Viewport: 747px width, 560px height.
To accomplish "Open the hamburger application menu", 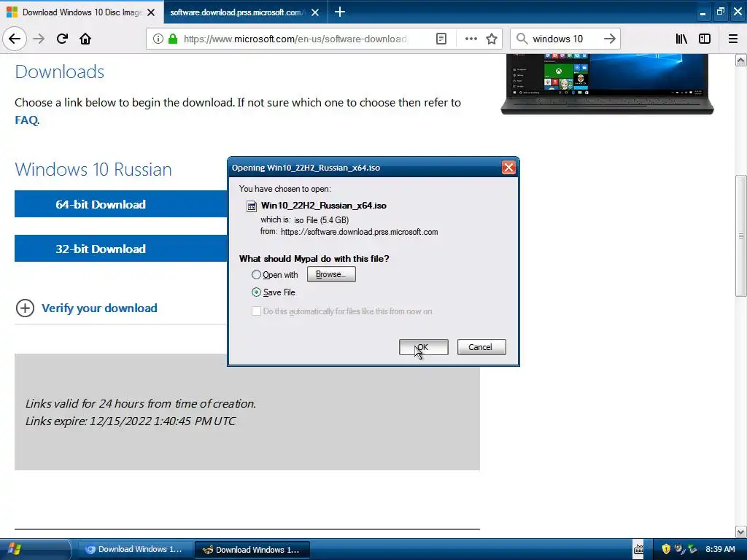I will pyautogui.click(x=733, y=39).
